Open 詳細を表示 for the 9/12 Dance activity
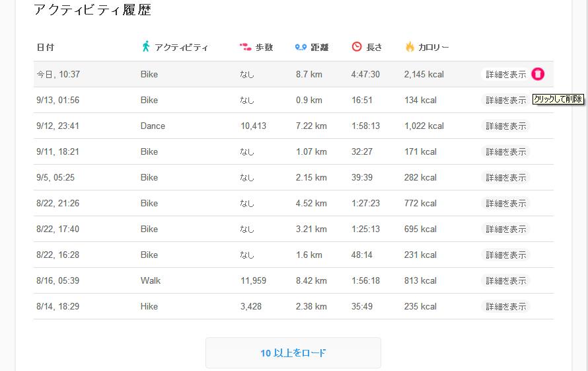 tap(506, 126)
